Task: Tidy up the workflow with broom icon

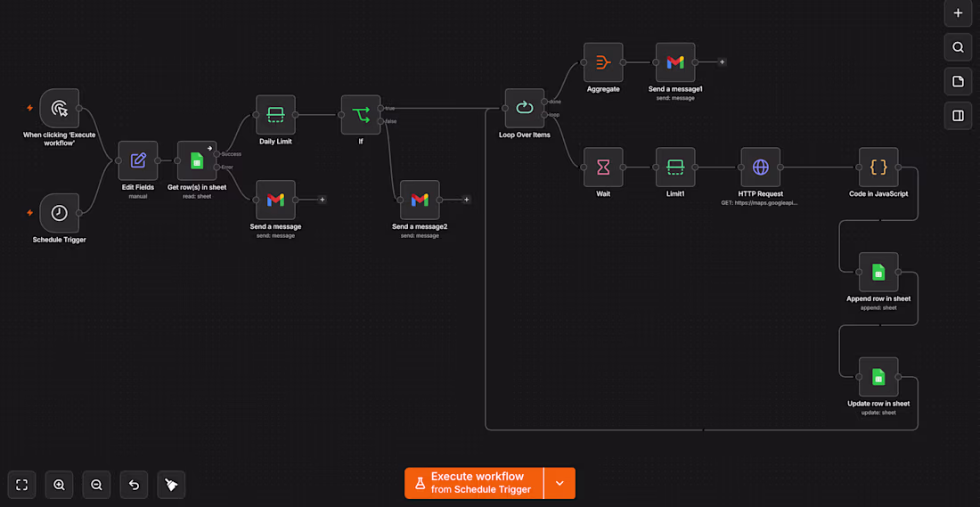Action: click(x=171, y=485)
